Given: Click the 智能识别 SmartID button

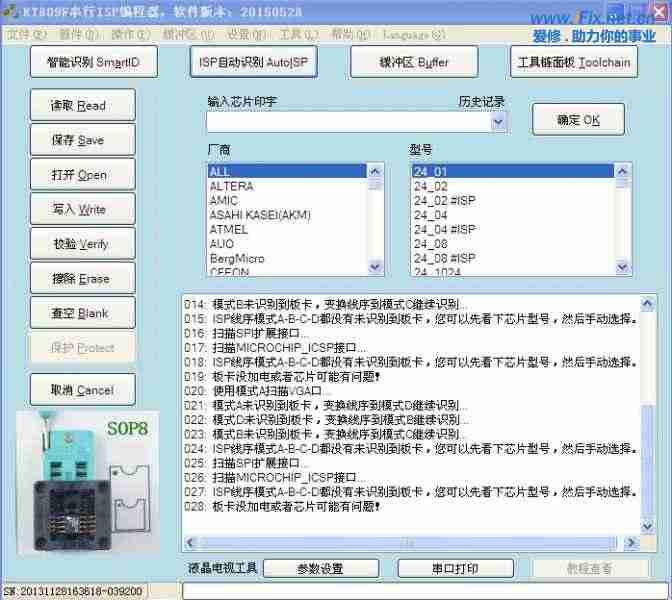Looking at the screenshot, I should point(94,62).
